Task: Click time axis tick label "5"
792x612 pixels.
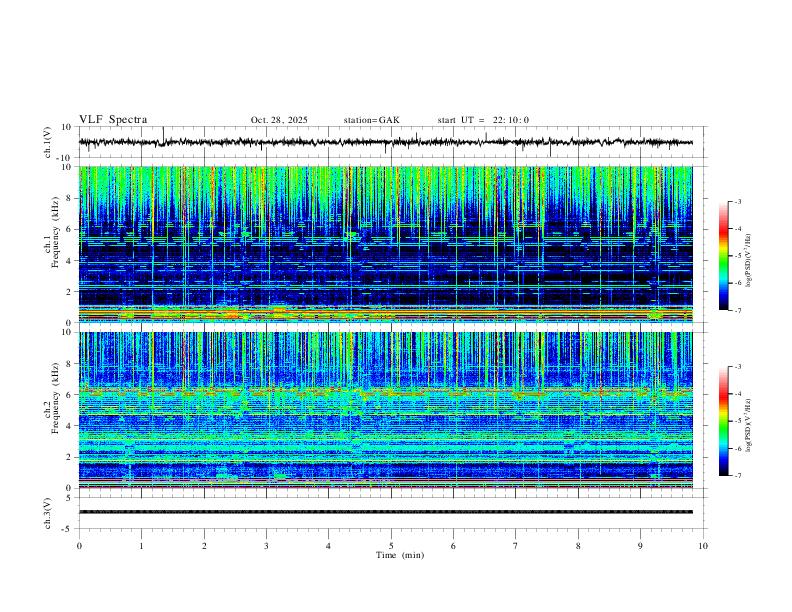Action: [391, 546]
